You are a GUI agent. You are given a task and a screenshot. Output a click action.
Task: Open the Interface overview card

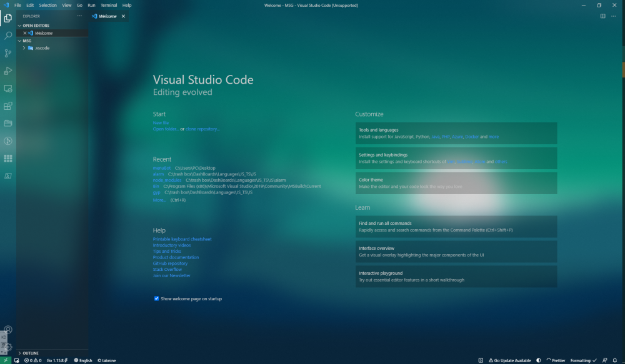pos(456,252)
